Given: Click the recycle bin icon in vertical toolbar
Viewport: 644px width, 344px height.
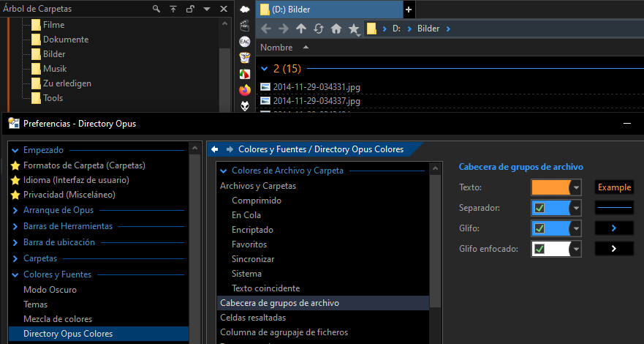Looking at the screenshot, I should tap(245, 58).
